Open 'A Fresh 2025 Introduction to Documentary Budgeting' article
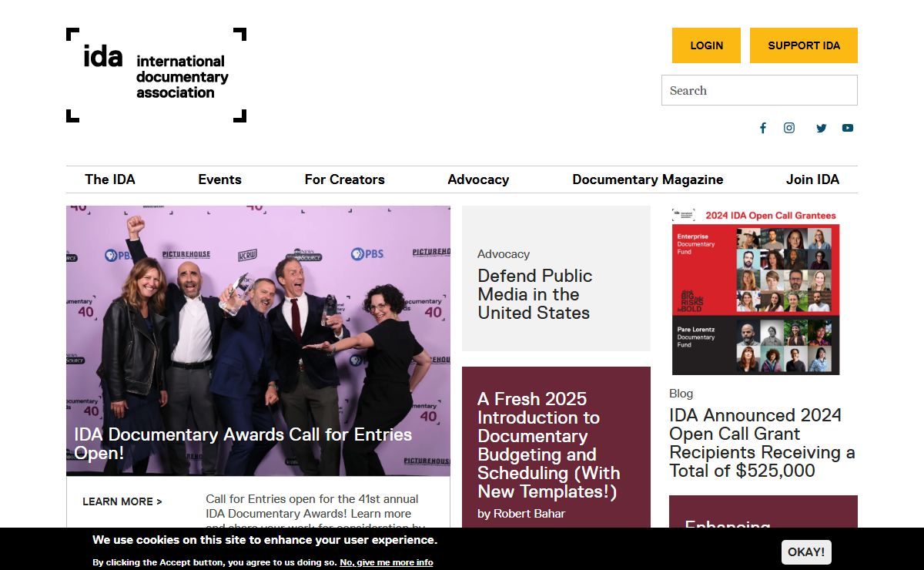 pos(548,445)
